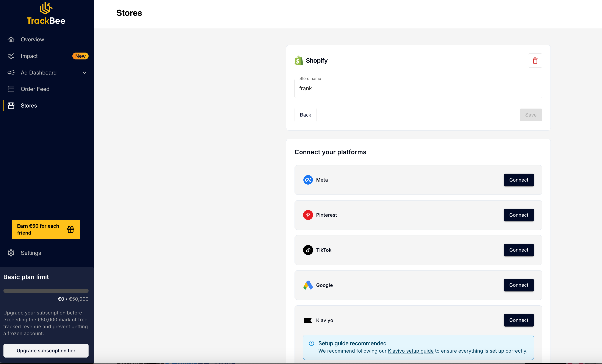Connect the Pinterest platform
Viewport: 602px width, 364px height.
pyautogui.click(x=519, y=215)
